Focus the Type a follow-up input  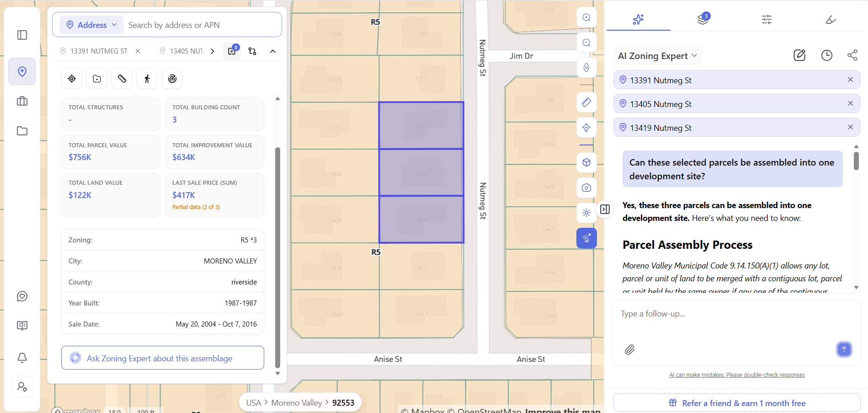click(736, 314)
